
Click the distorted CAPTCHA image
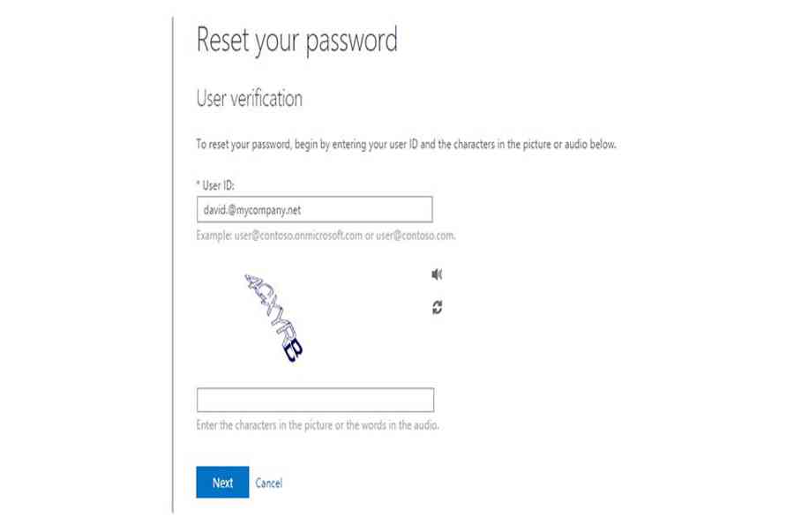pyautogui.click(x=273, y=318)
